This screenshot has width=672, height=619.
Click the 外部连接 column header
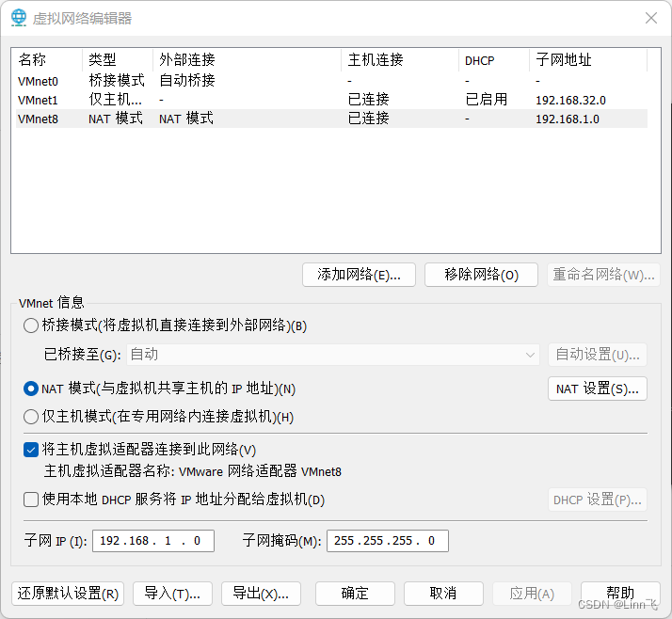tap(248, 60)
